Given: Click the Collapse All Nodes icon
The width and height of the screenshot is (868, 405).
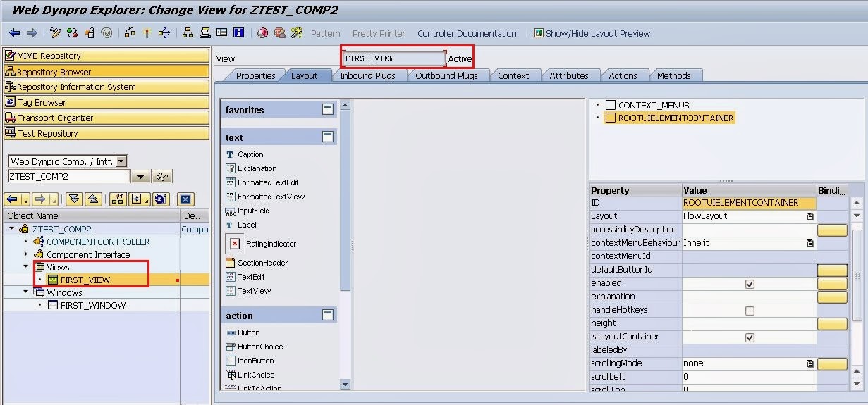Looking at the screenshot, I should click(x=94, y=199).
